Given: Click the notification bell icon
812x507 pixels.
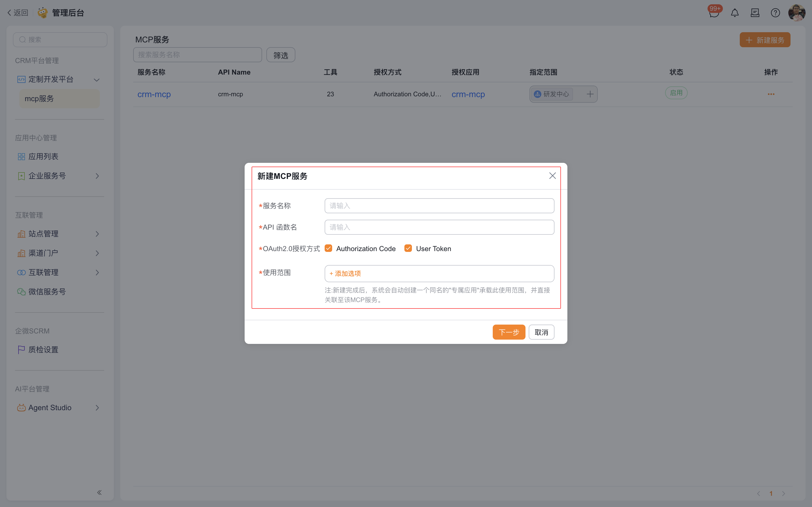Looking at the screenshot, I should [734, 13].
